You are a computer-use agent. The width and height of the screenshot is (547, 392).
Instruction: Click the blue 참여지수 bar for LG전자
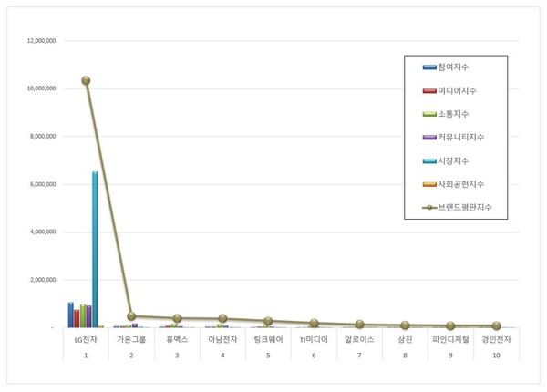[x=71, y=315]
